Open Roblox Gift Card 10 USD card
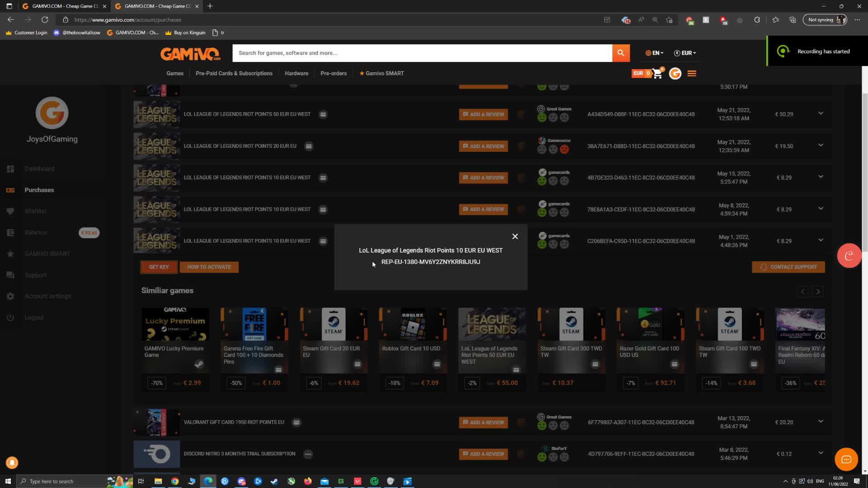The height and width of the screenshot is (488, 868). click(413, 349)
